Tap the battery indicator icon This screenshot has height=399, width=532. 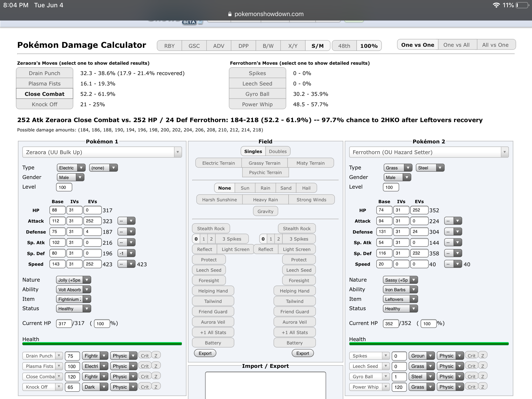click(522, 5)
